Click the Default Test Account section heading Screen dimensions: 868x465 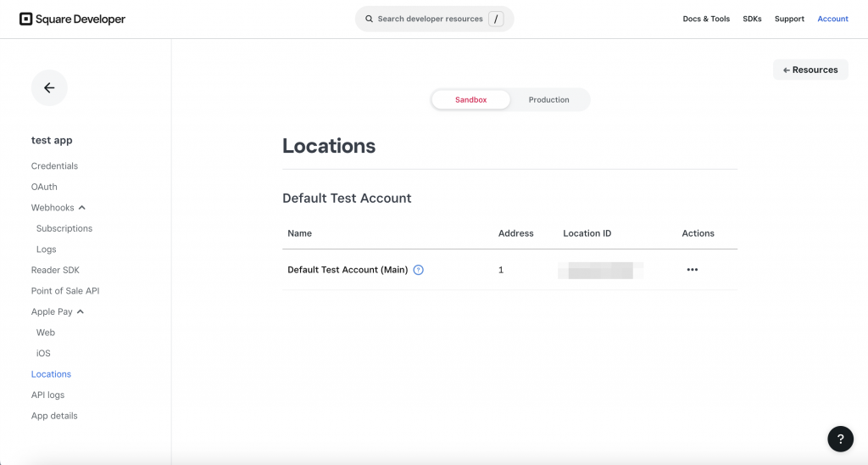[x=347, y=199]
